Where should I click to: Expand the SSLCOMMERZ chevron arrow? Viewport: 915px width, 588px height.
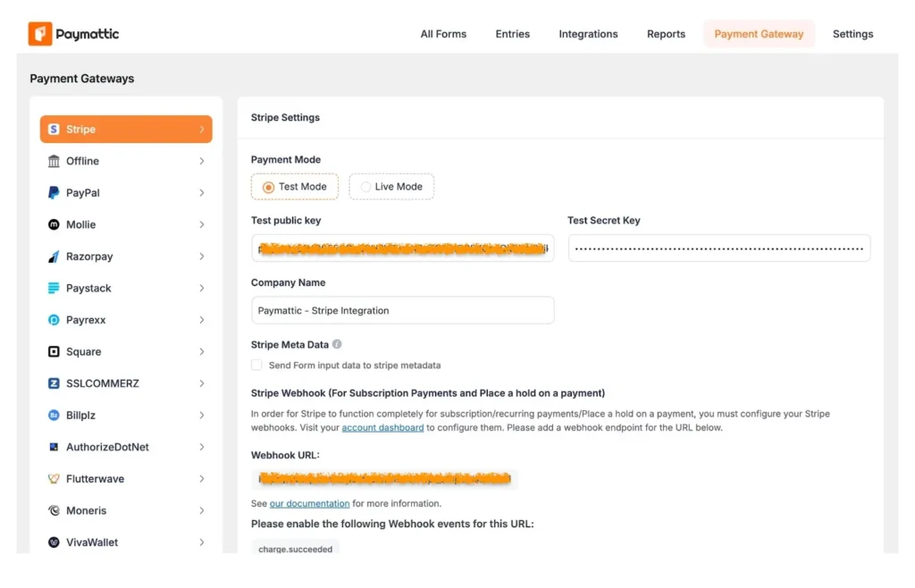click(x=202, y=383)
